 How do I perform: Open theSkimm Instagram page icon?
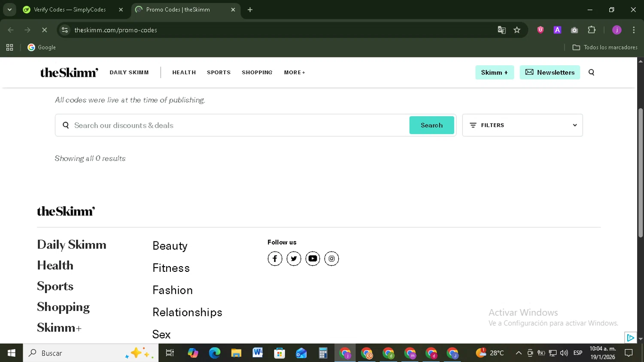331,259
